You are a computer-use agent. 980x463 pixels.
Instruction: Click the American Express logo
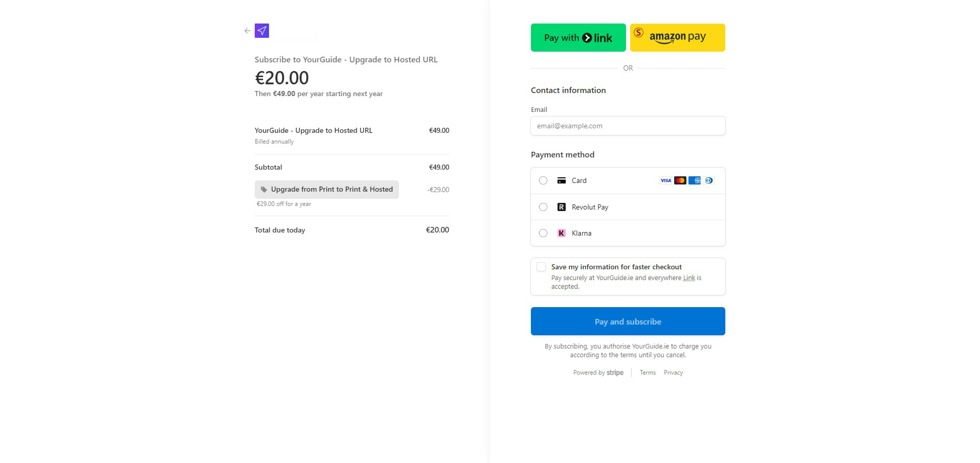(694, 180)
